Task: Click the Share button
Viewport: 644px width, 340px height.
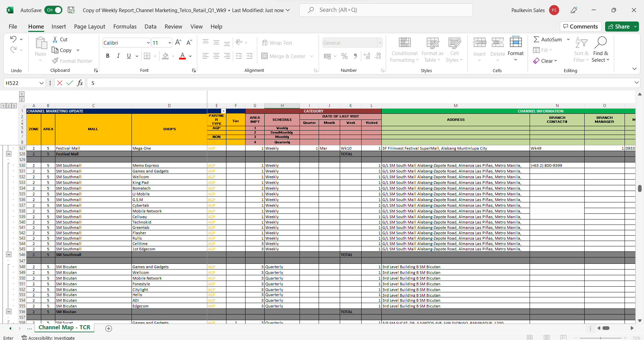Action: pos(619,27)
